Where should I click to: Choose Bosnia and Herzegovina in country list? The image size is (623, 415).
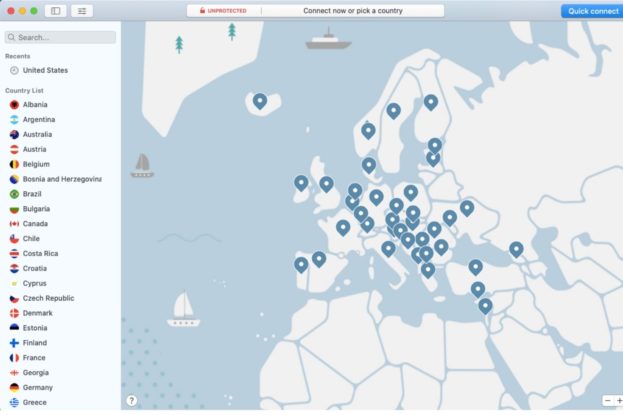pos(62,179)
